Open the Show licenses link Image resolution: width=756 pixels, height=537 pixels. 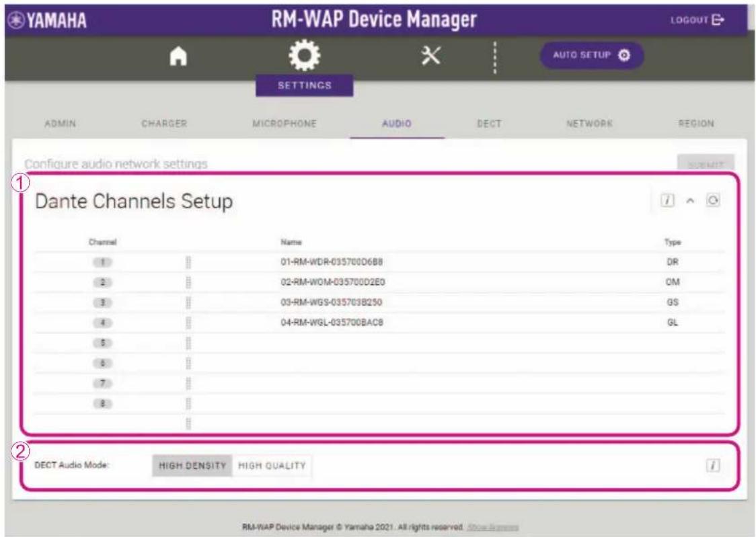493,528
